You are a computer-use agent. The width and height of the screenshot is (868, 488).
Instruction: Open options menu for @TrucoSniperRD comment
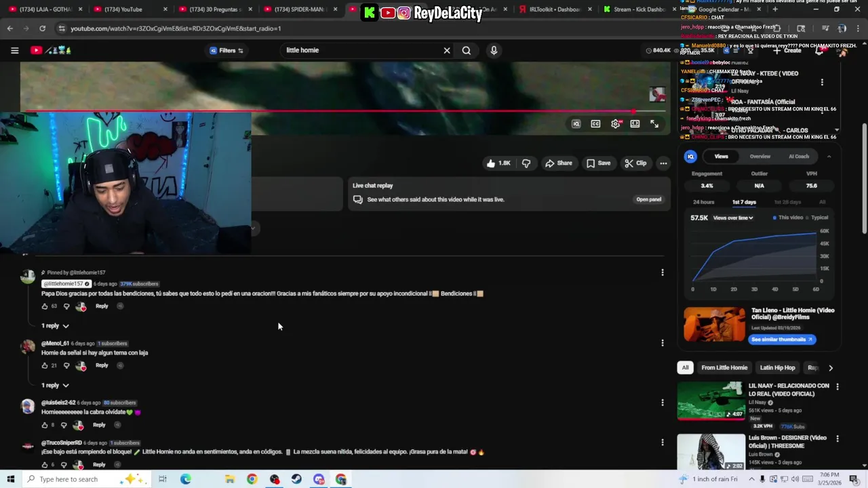pos(663,443)
